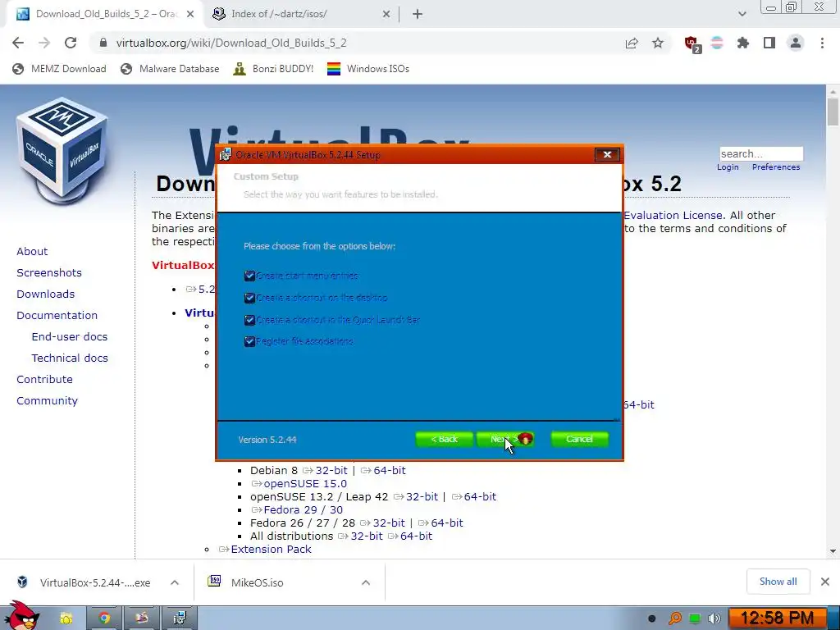Open the Extensions puzzle piece menu
This screenshot has height=630, width=840.
(742, 43)
